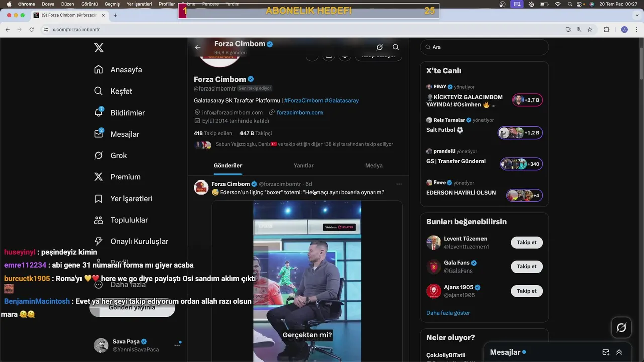Screen dimensions: 644x362
Task: Open the Chrome app menu
Action: point(27,4)
